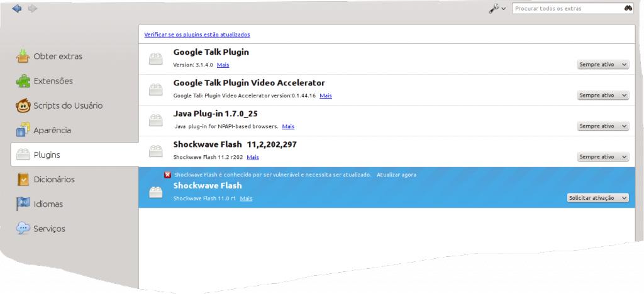Click the Video Accelerator plugin brick icon
Image resolution: width=644 pixels, height=294 pixels.
156,90
